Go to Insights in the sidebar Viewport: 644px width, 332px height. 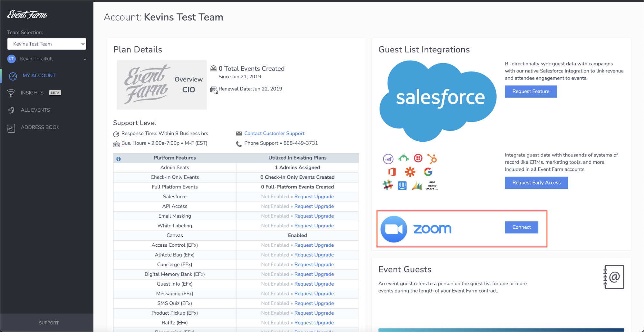pyautogui.click(x=32, y=93)
